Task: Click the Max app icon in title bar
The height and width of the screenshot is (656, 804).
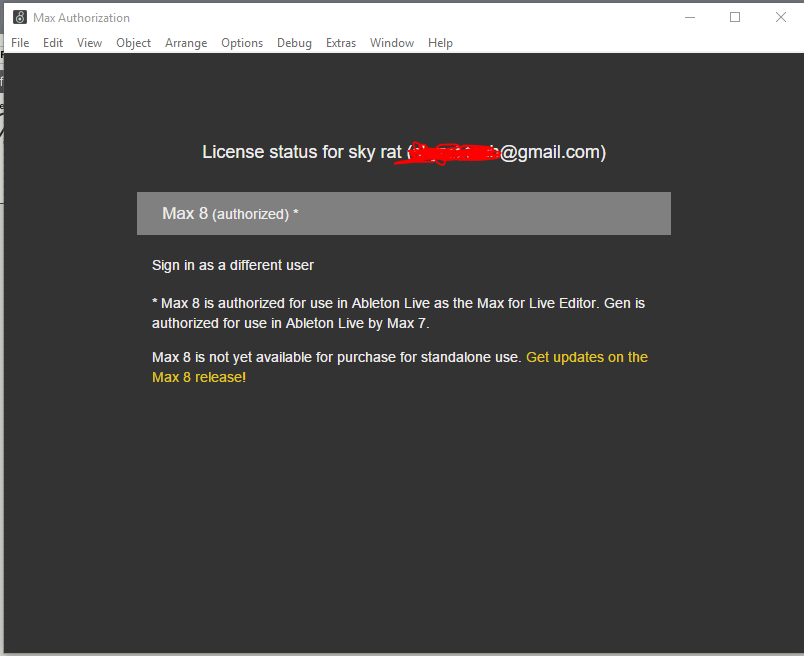Action: (x=19, y=17)
